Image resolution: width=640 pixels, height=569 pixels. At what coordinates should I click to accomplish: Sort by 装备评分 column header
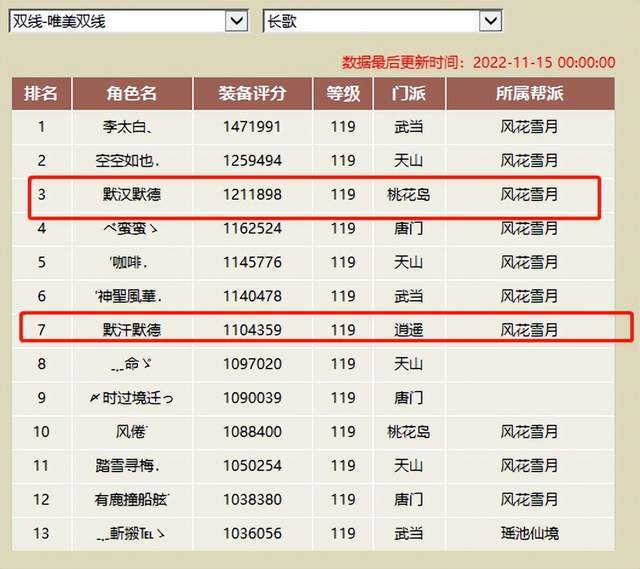(x=252, y=93)
